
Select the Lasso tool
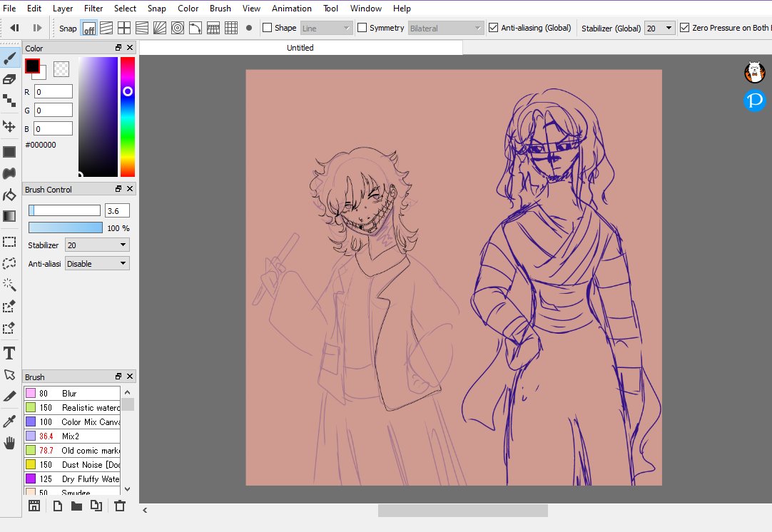[9, 263]
